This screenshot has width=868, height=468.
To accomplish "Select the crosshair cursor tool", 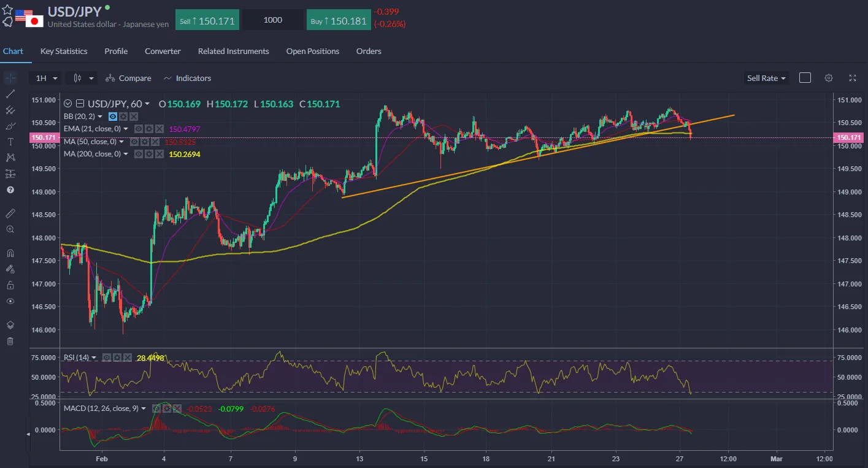I will click(10, 79).
